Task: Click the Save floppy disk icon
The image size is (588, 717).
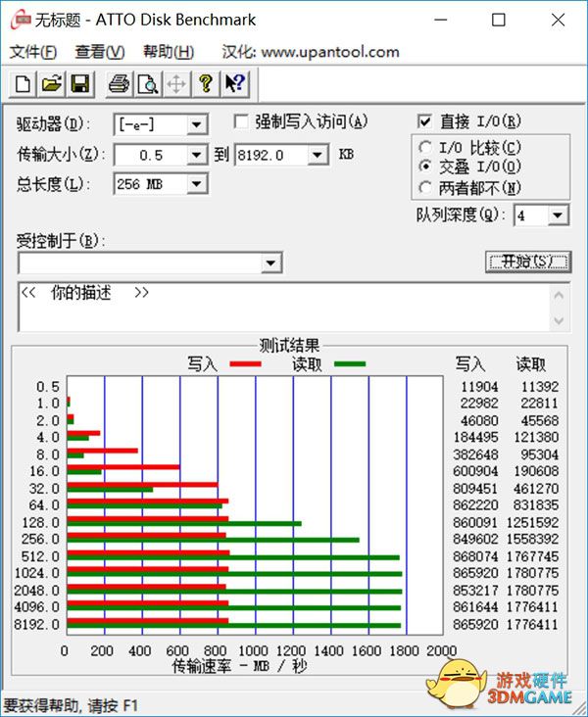Action: (x=80, y=84)
